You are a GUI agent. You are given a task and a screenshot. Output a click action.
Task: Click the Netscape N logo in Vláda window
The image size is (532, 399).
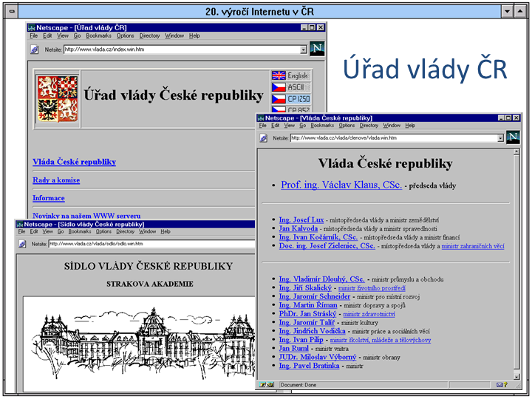tap(513, 137)
